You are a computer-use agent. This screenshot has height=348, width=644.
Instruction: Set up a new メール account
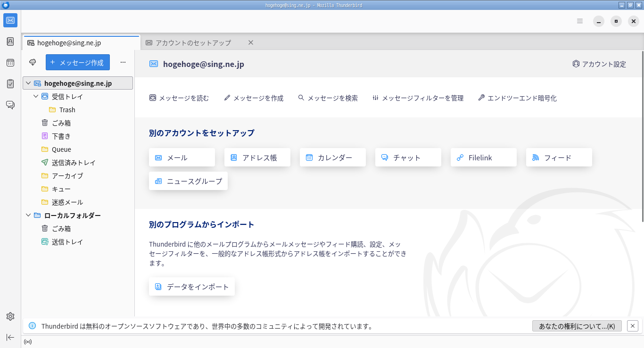coord(182,157)
